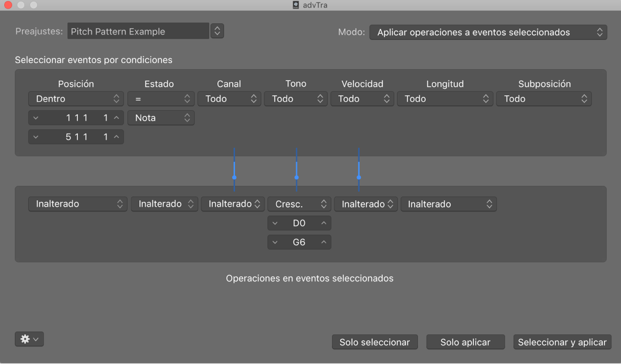Viewport: 621px width, 364px height.
Task: Open the Subposición Todo dropdown
Action: tap(544, 99)
